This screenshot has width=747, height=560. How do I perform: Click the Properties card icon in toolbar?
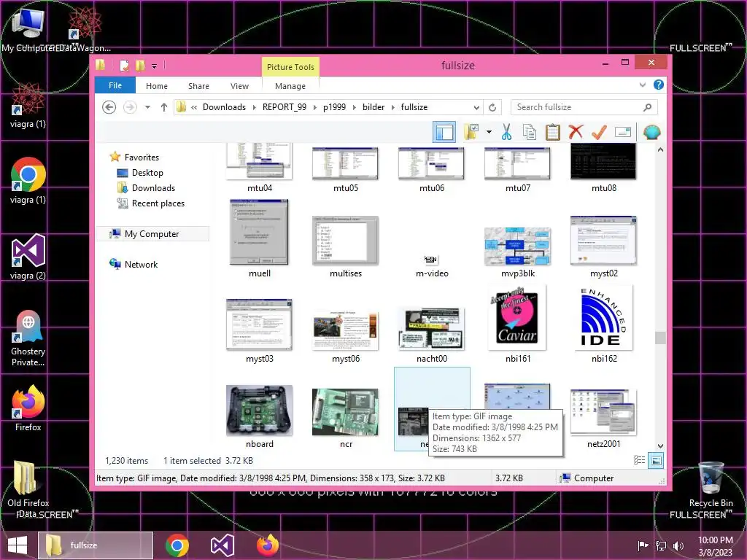click(x=623, y=132)
